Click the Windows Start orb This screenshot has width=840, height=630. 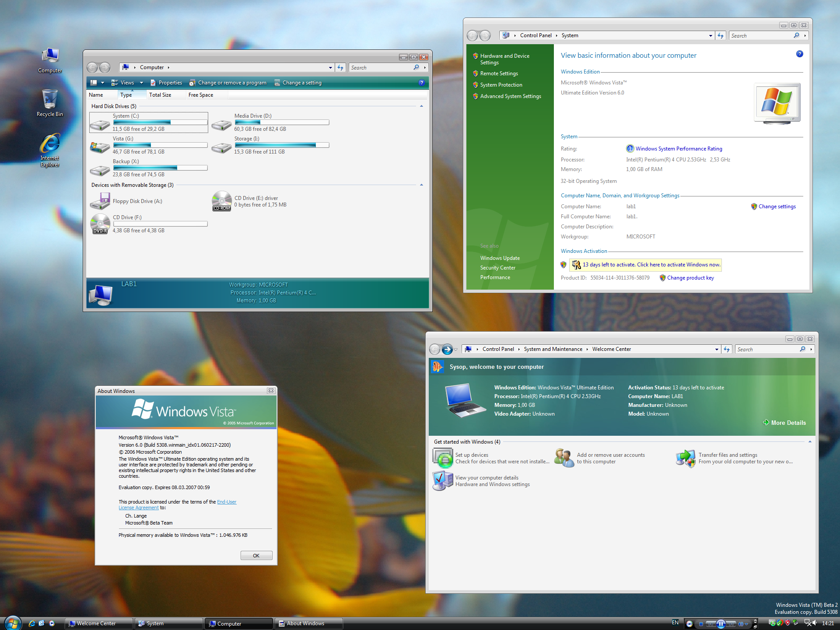point(13,623)
